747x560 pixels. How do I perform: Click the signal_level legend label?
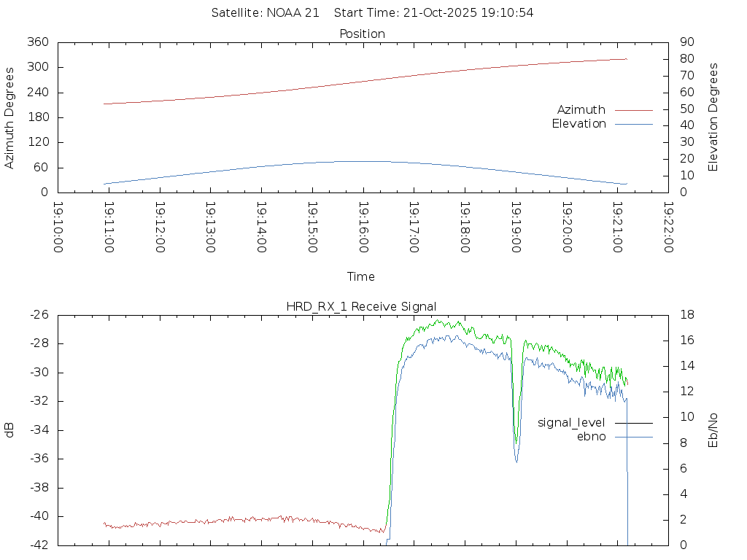coord(571,422)
